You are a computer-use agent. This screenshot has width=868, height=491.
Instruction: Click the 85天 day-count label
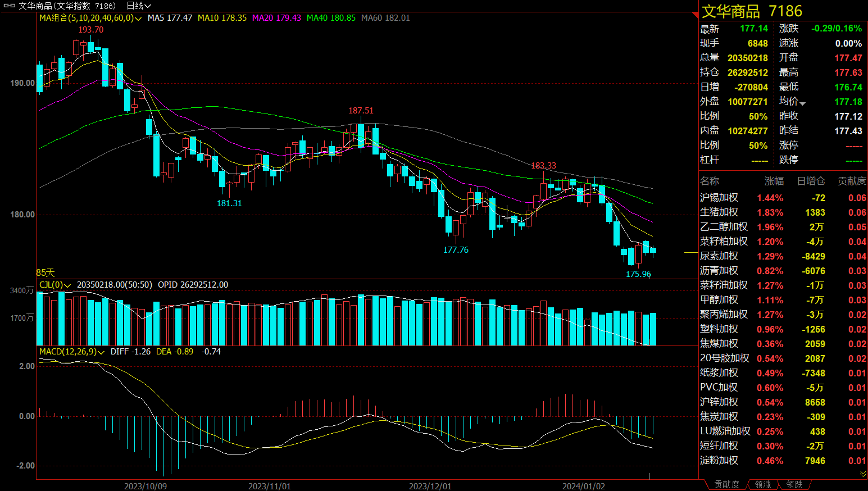pos(46,272)
